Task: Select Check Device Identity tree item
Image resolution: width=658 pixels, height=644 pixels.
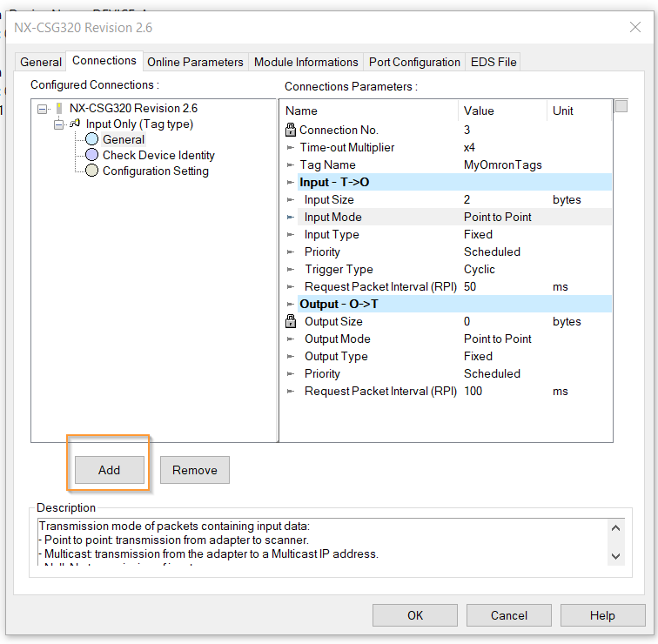Action: click(158, 155)
